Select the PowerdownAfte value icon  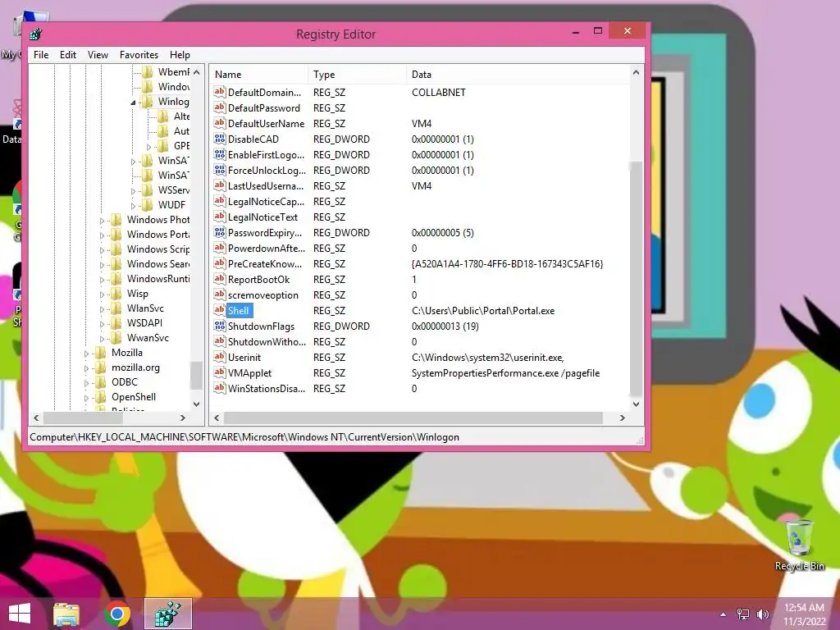tap(220, 248)
